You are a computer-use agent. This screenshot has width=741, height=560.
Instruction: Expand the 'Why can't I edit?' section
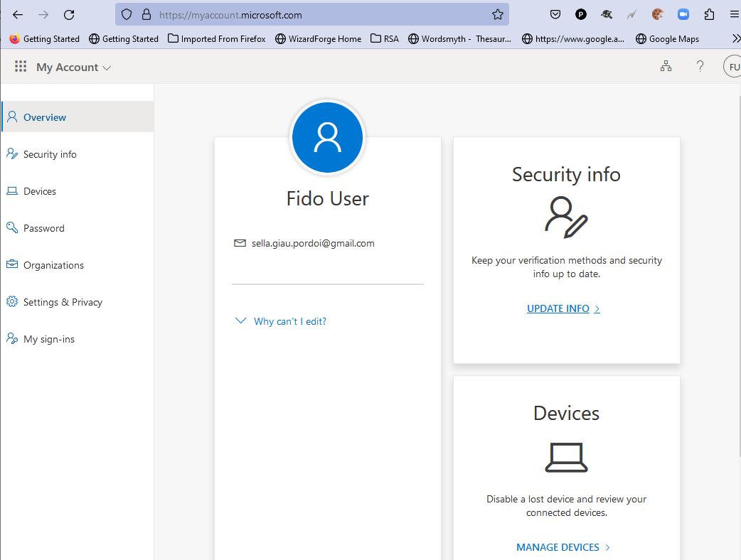tap(281, 321)
